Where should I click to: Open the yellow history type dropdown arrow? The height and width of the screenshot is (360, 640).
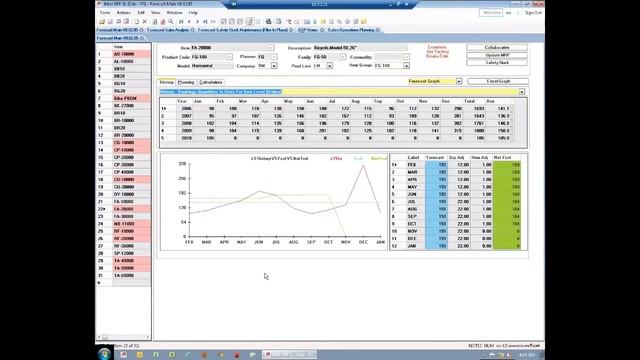click(522, 92)
